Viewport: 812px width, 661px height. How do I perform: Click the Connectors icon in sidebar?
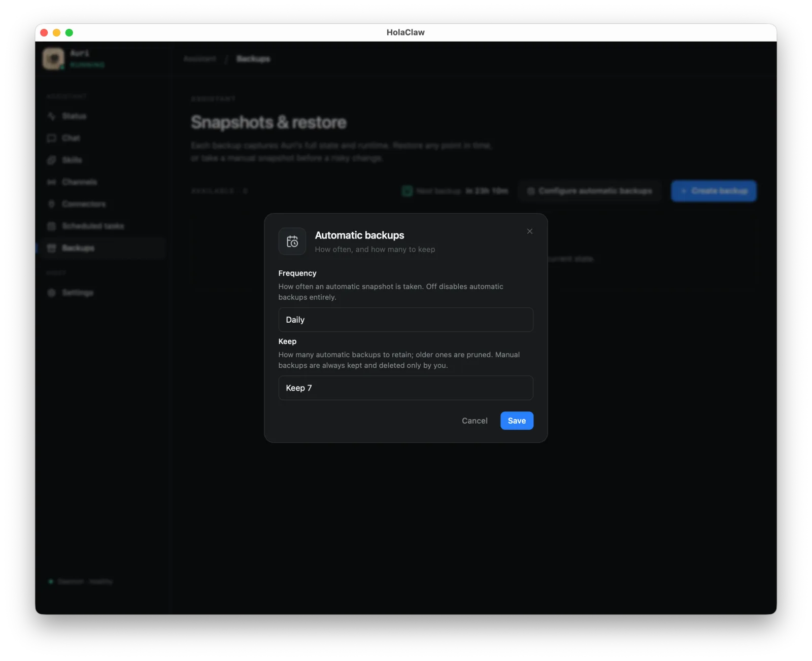(x=51, y=204)
